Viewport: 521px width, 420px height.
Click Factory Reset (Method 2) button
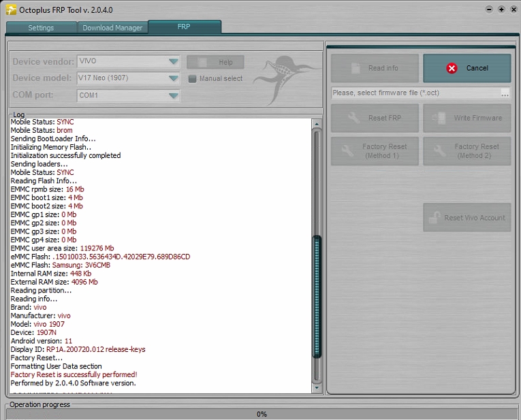[467, 151]
